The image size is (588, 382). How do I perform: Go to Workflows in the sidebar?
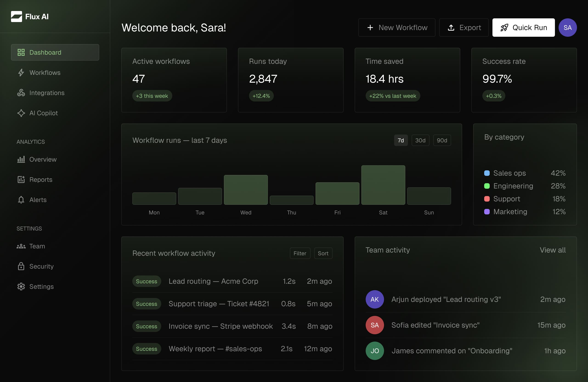(x=55, y=73)
